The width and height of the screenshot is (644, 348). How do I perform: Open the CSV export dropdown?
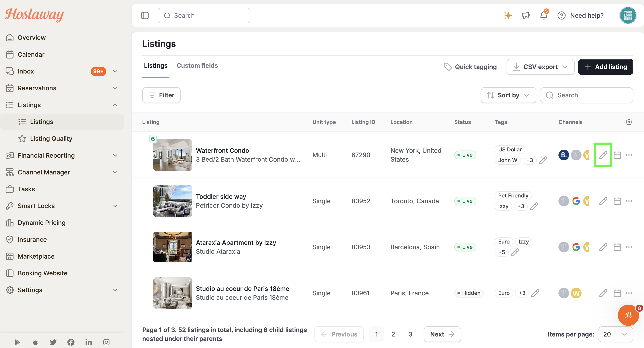coord(540,67)
